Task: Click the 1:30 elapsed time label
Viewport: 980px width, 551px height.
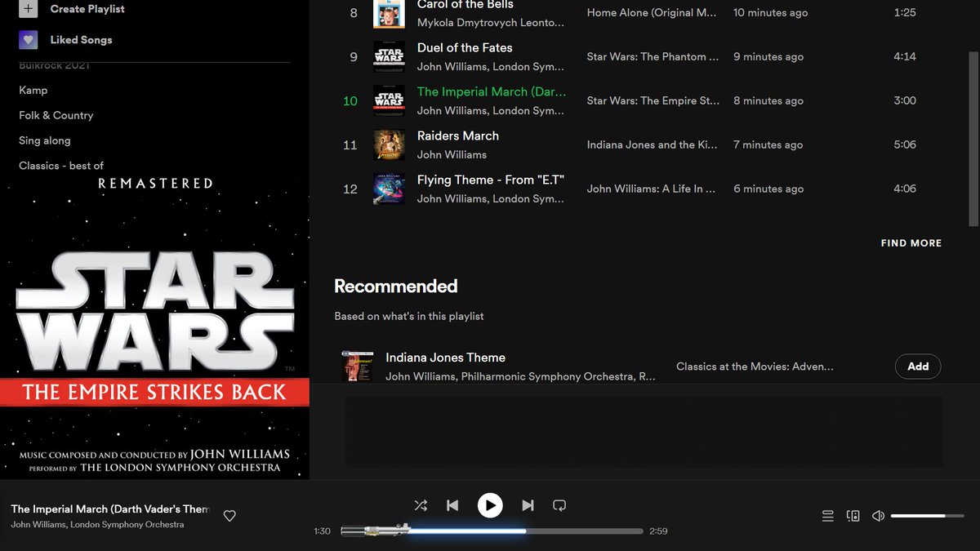Action: click(x=323, y=531)
